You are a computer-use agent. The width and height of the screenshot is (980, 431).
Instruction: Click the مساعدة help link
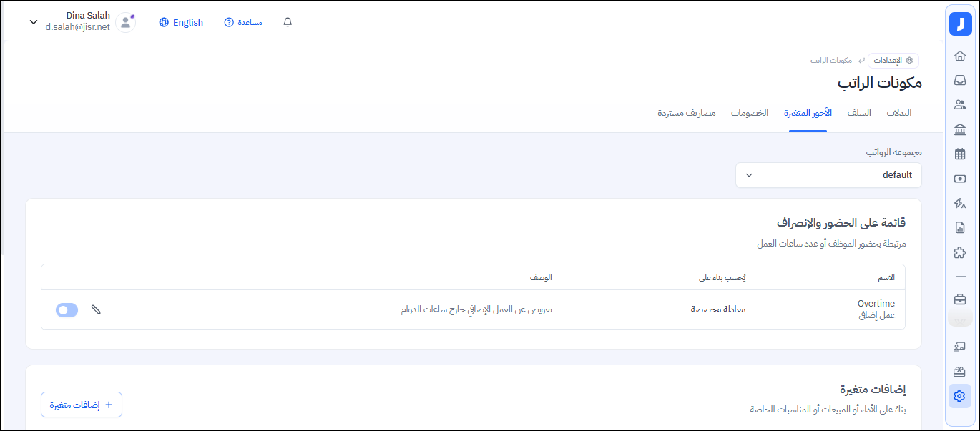pyautogui.click(x=243, y=22)
